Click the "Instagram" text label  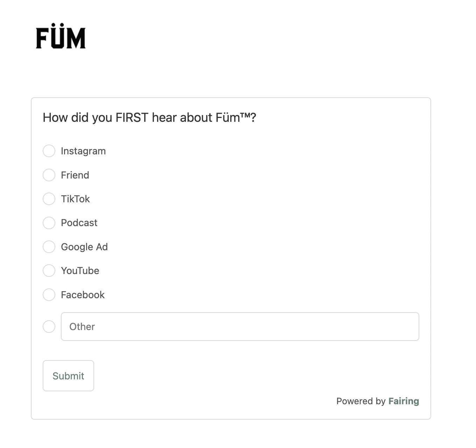click(83, 151)
